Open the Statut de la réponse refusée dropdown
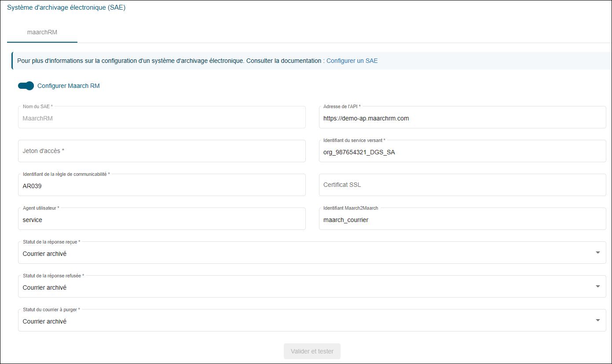The width and height of the screenshot is (612, 364). [312, 287]
